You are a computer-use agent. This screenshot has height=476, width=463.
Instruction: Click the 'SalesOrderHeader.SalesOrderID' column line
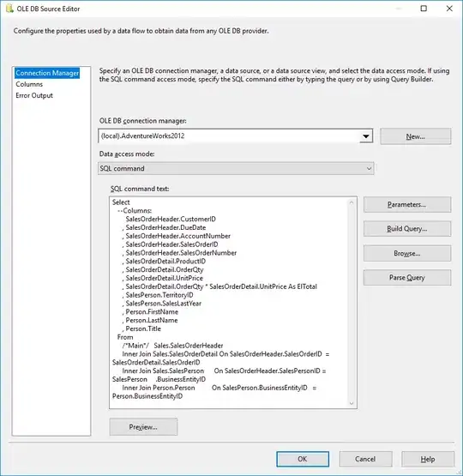click(x=171, y=244)
